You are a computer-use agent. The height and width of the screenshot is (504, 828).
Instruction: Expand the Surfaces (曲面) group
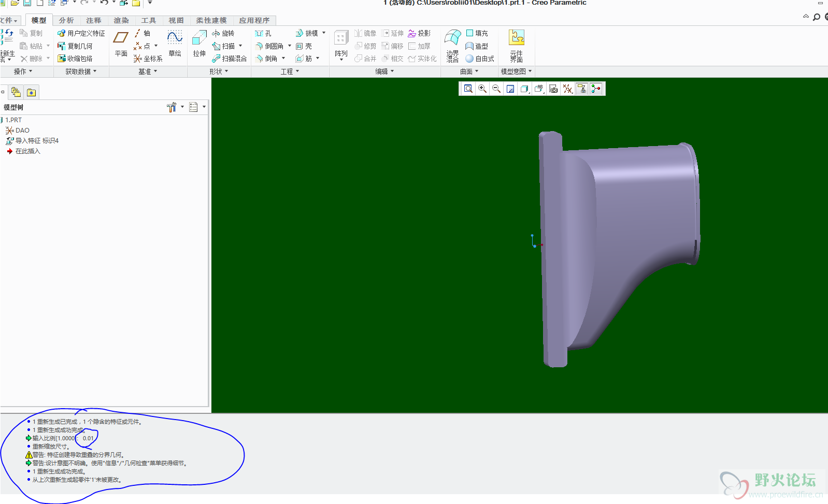(469, 71)
